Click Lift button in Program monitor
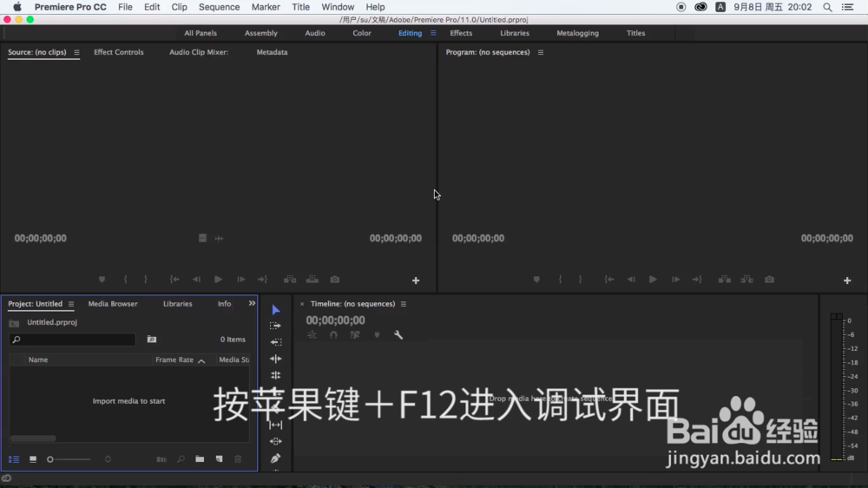Viewport: 868px width, 488px height. click(x=725, y=280)
